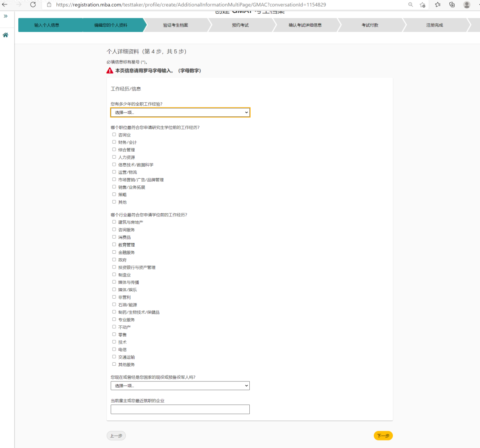Select the 验证考生档案 step tab
The height and width of the screenshot is (448, 480).
(x=176, y=25)
